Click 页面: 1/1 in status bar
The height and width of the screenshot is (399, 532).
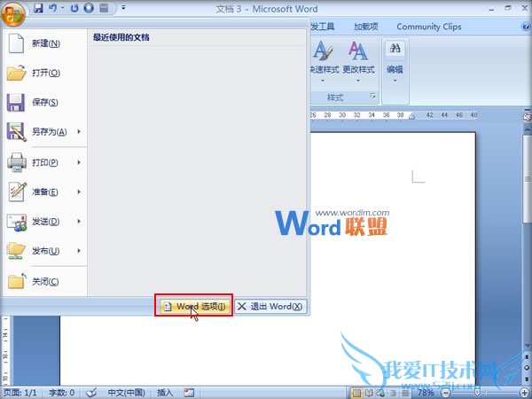(x=20, y=393)
